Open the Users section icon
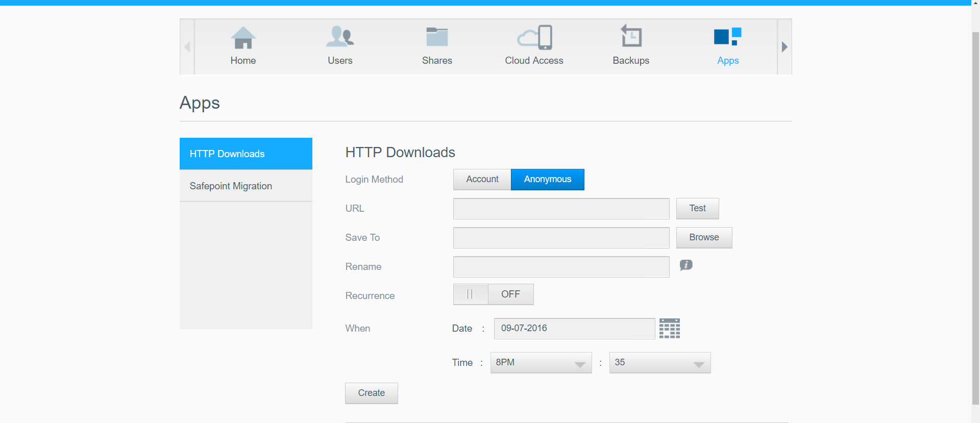The height and width of the screenshot is (423, 980). pyautogui.click(x=340, y=37)
